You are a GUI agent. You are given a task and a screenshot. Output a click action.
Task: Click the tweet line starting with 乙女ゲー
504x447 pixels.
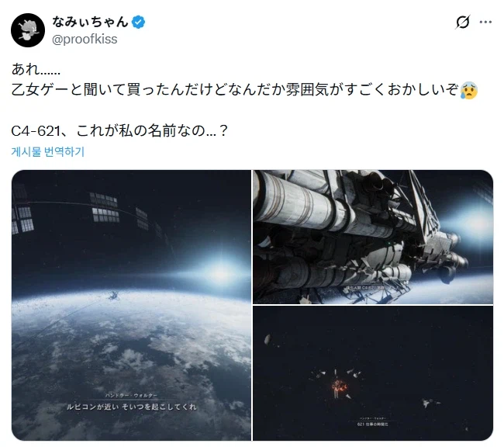point(244,90)
